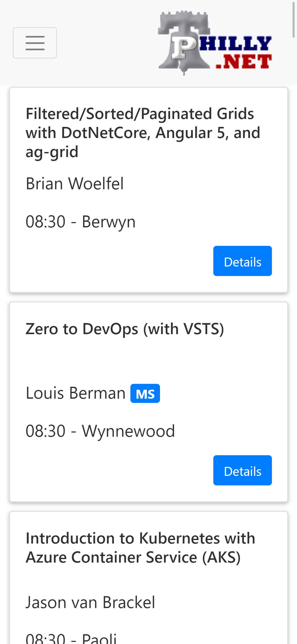Viewport: 297px width, 644px height.
Task: Click the 08:30 - Wynnewood time slot
Action: pyautogui.click(x=100, y=431)
